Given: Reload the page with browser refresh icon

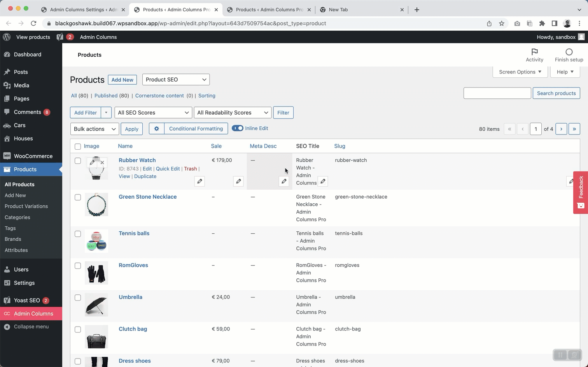Looking at the screenshot, I should (33, 23).
